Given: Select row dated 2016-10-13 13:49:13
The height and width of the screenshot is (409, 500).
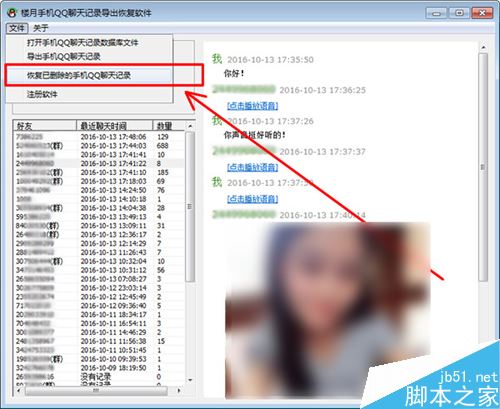Looking at the screenshot, I should tap(99, 217).
